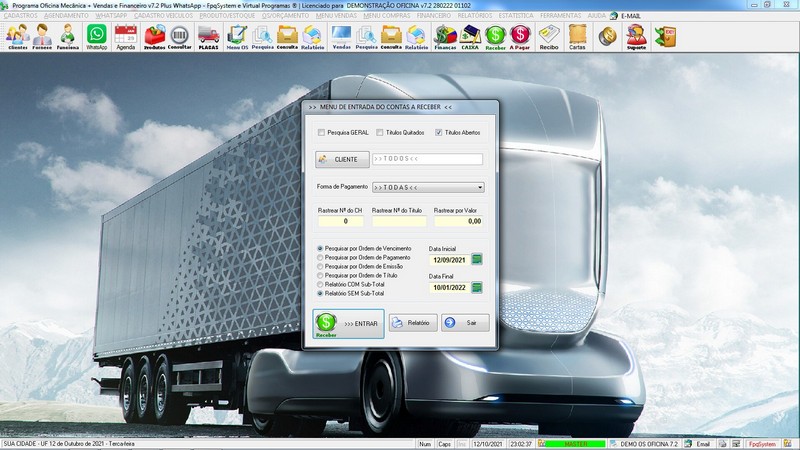The width and height of the screenshot is (800, 450).
Task: Open calendar picker for Data Inicial
Action: (477, 259)
